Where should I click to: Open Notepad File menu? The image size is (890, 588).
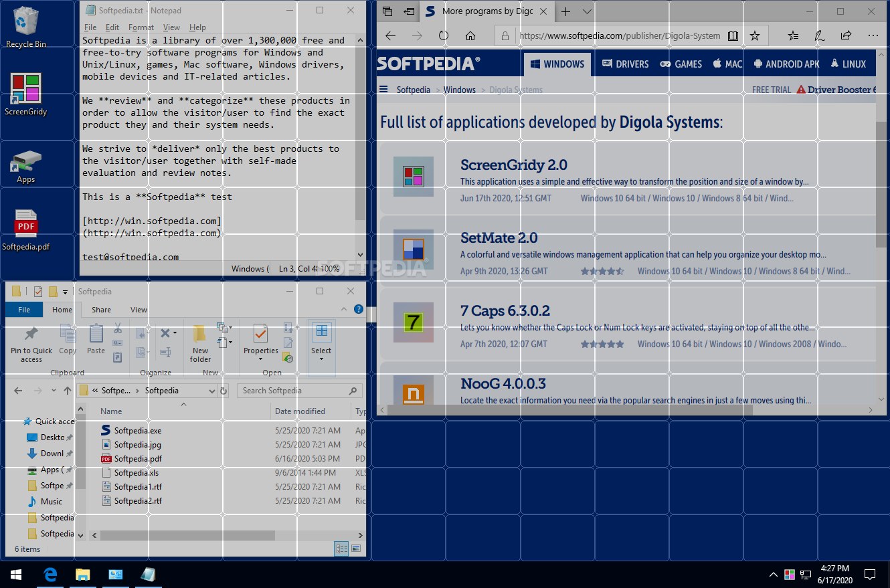90,27
